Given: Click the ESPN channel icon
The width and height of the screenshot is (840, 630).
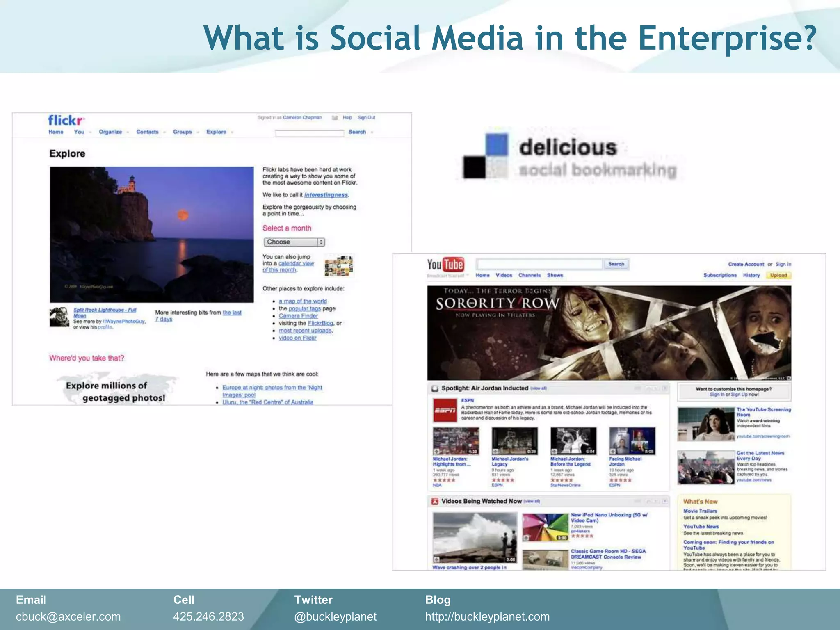Looking at the screenshot, I should (x=445, y=410).
